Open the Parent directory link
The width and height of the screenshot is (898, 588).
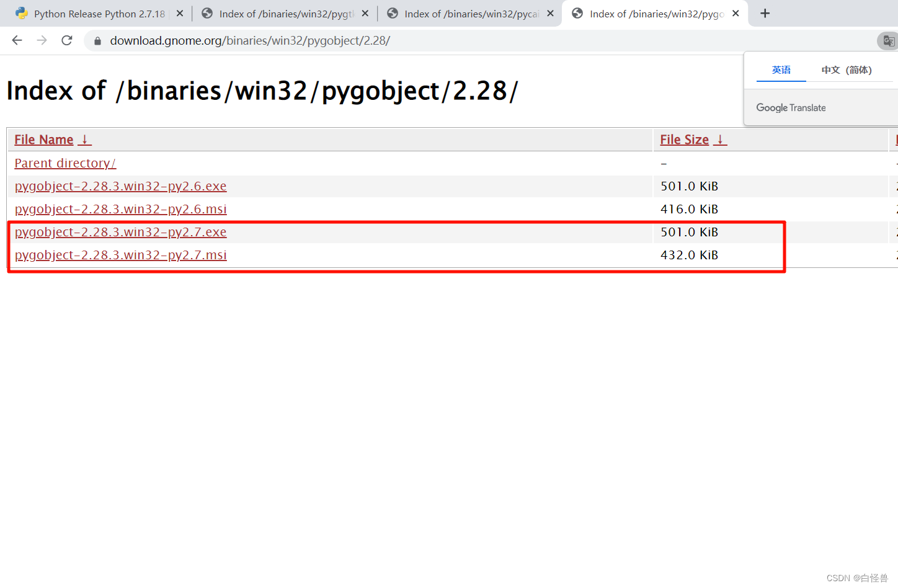point(64,163)
